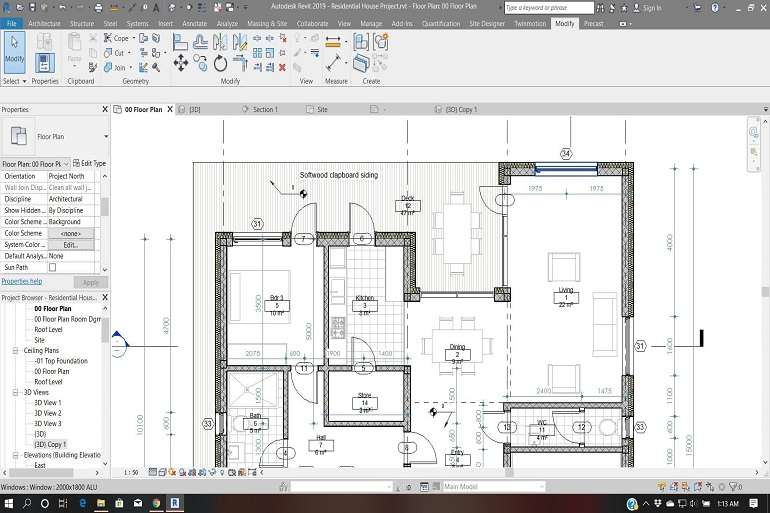The image size is (770, 513).
Task: Open Revit from the Windows taskbar
Action: [x=174, y=503]
